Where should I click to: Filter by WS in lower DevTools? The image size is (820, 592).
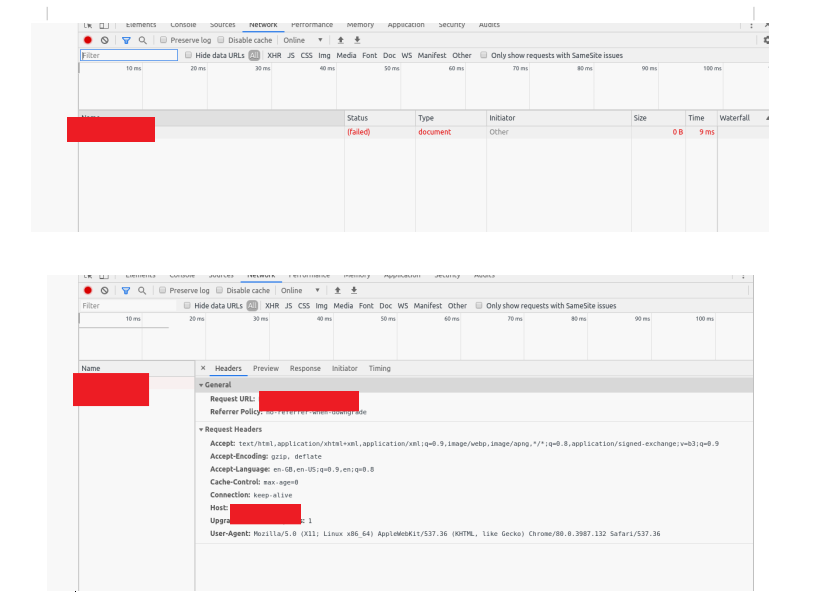point(403,305)
